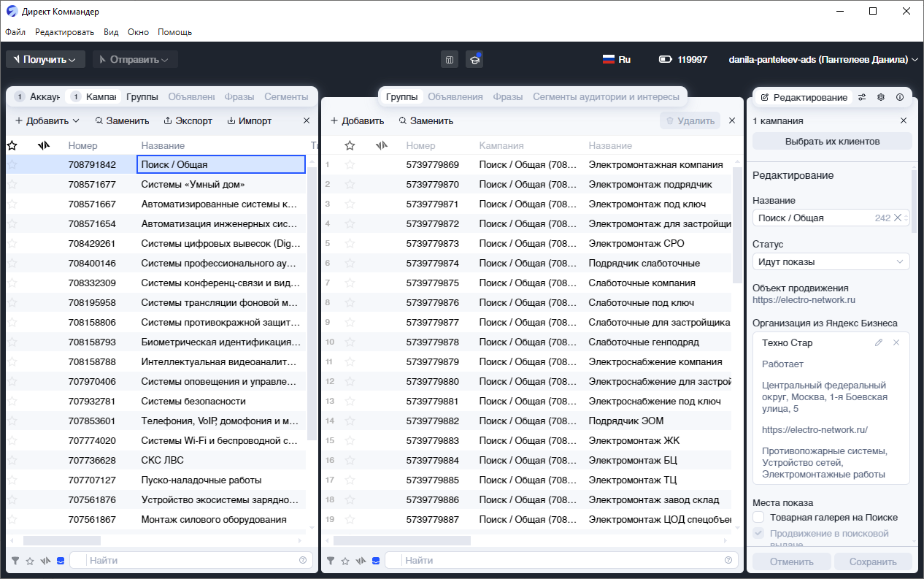Click the help icon in campaigns search field
Screen dimensions: 924x579
click(303, 560)
